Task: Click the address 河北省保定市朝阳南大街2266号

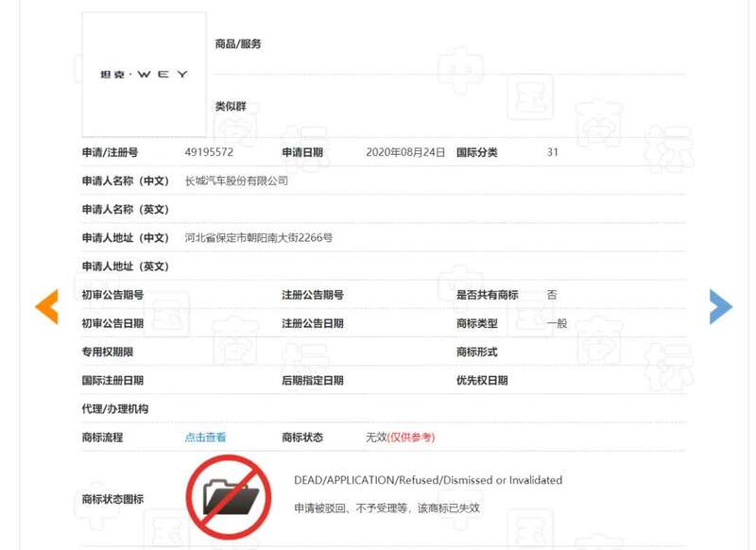Action: point(258,238)
